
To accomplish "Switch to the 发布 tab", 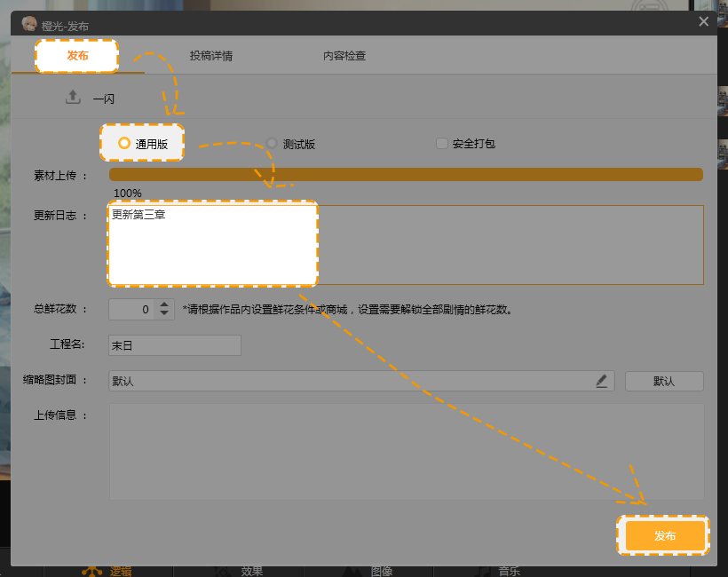I will coord(77,56).
